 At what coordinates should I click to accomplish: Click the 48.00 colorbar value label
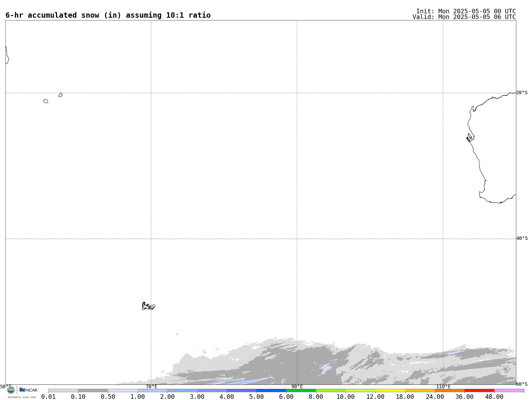point(494,397)
